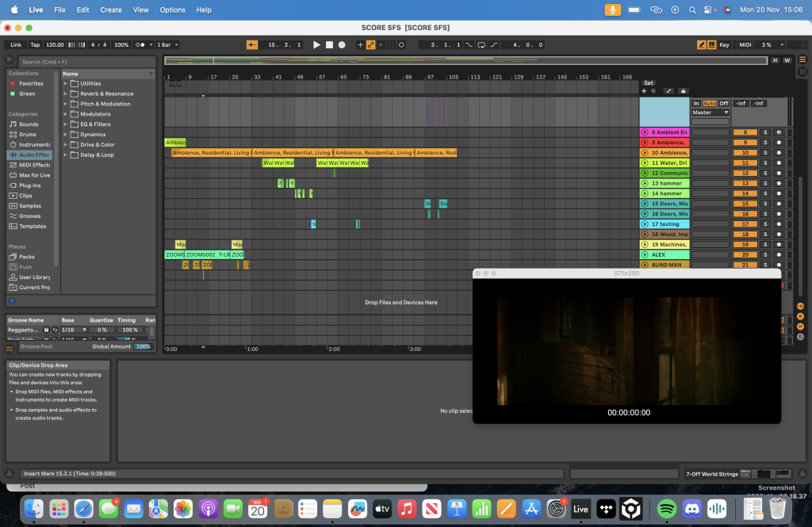The image size is (812, 527).
Task: Toggle track activator 13 for hammer track
Action: click(x=745, y=183)
